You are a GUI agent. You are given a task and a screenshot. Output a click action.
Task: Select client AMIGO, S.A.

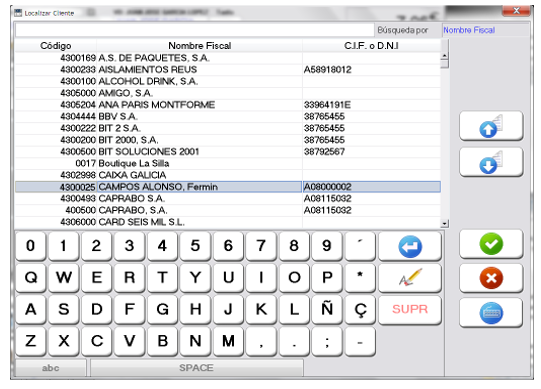coord(228,93)
